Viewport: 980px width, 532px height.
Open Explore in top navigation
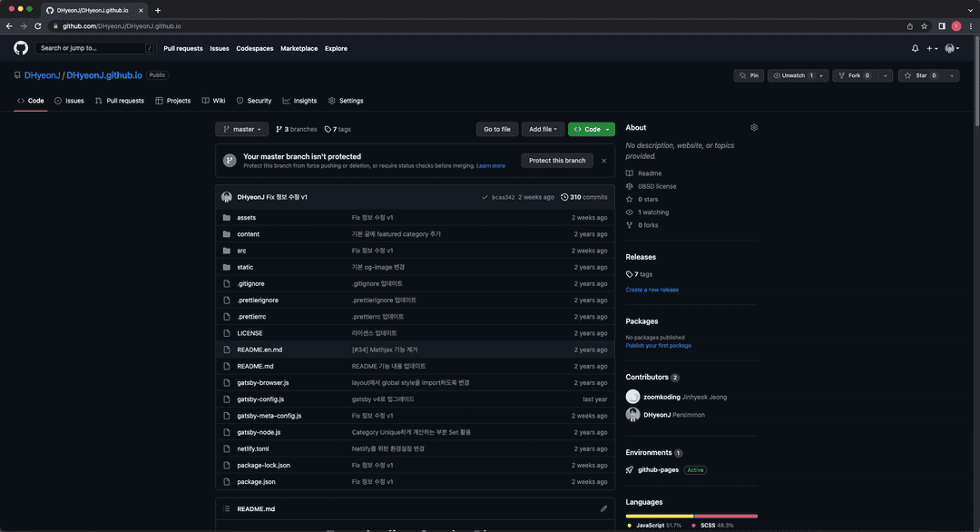[x=336, y=48]
